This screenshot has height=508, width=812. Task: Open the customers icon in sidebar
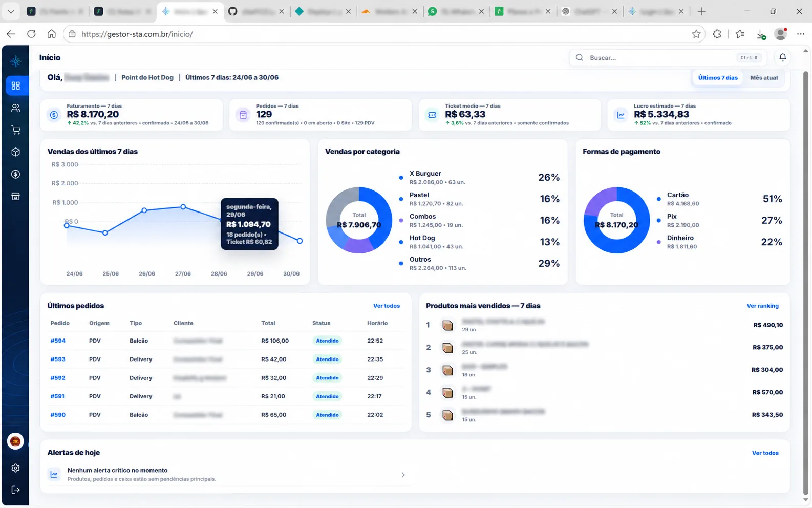tap(16, 108)
